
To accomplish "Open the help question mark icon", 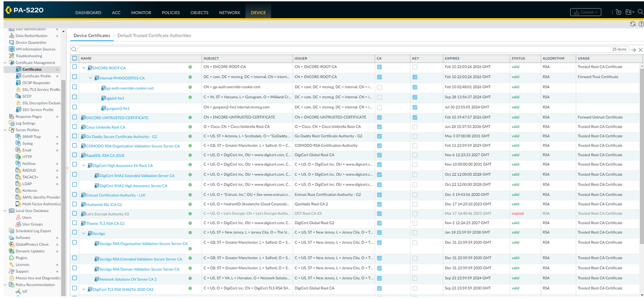I will coord(640,24).
